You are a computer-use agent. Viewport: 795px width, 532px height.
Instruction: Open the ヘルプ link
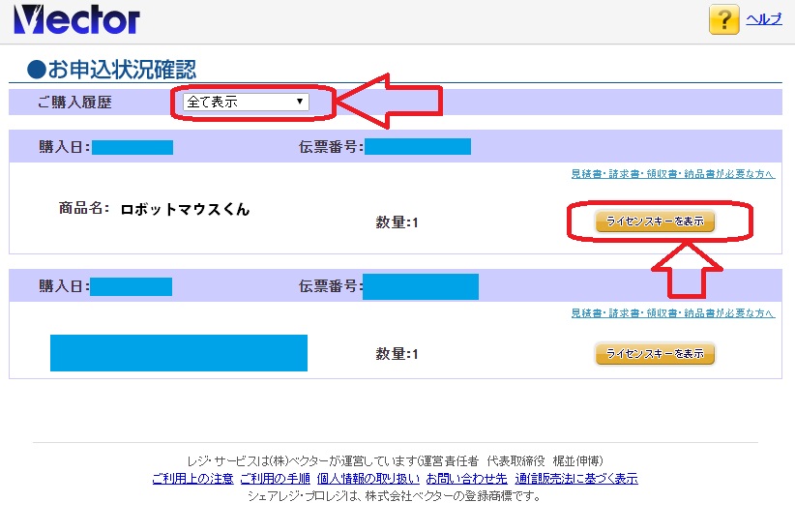763,19
